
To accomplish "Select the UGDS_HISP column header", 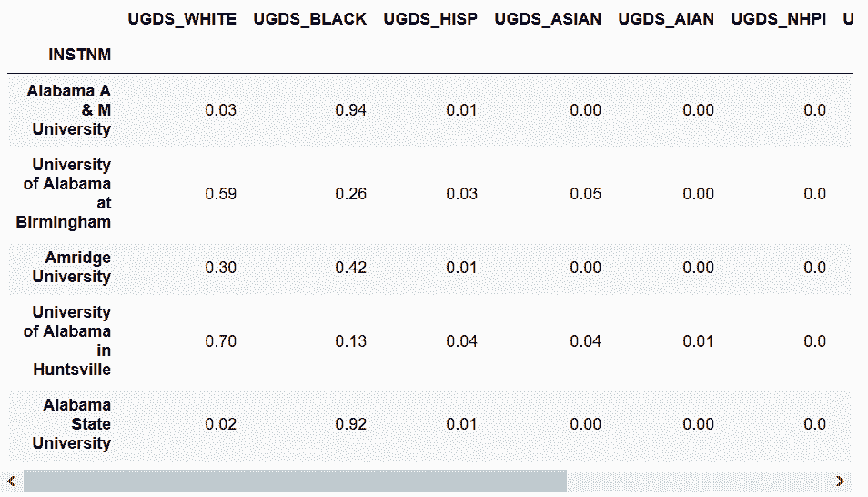I will (x=430, y=19).
